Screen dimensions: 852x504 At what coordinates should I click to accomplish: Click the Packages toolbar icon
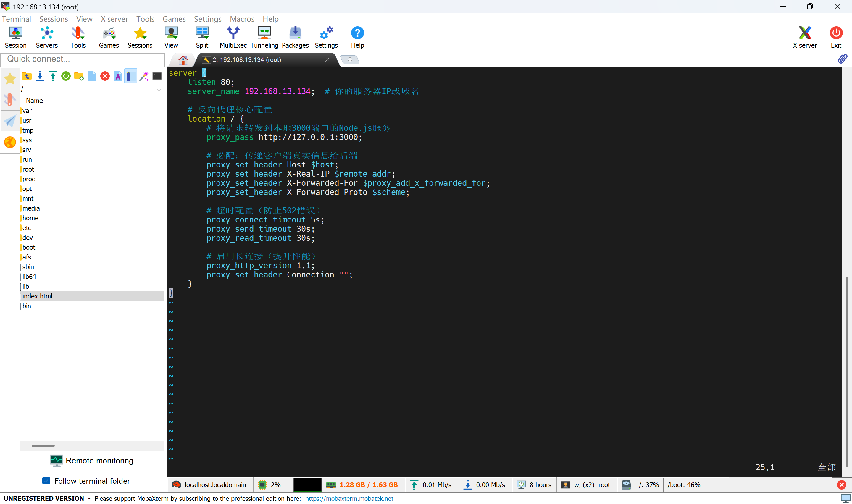(295, 38)
